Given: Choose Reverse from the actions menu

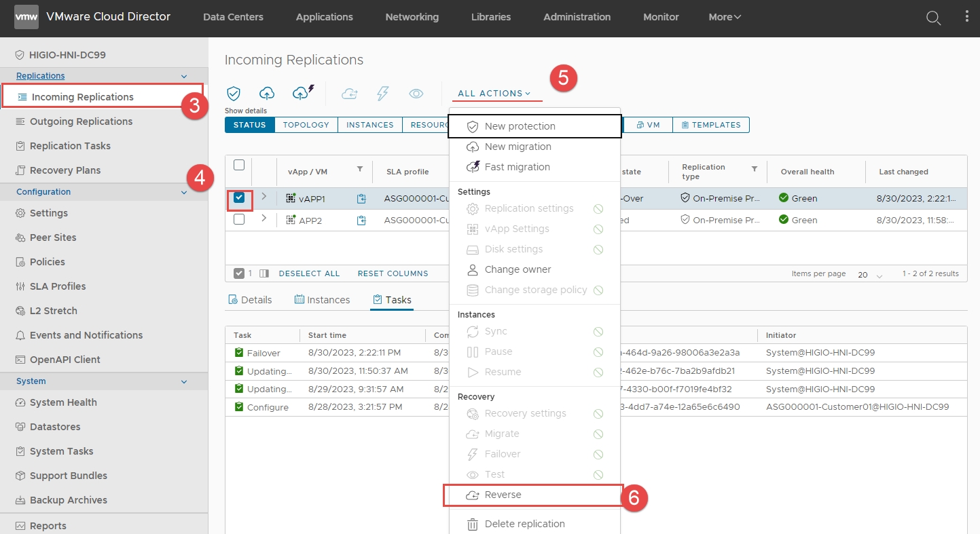Looking at the screenshot, I should coord(503,495).
